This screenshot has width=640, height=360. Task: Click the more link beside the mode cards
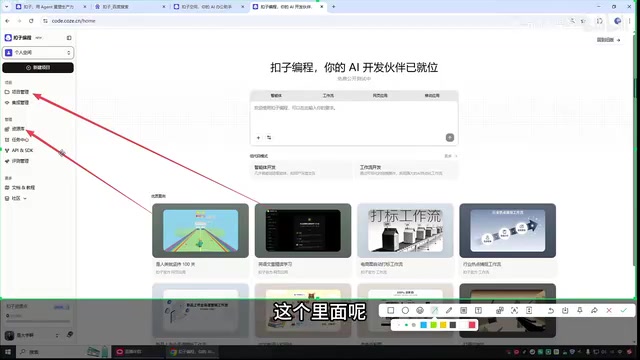tap(451, 156)
